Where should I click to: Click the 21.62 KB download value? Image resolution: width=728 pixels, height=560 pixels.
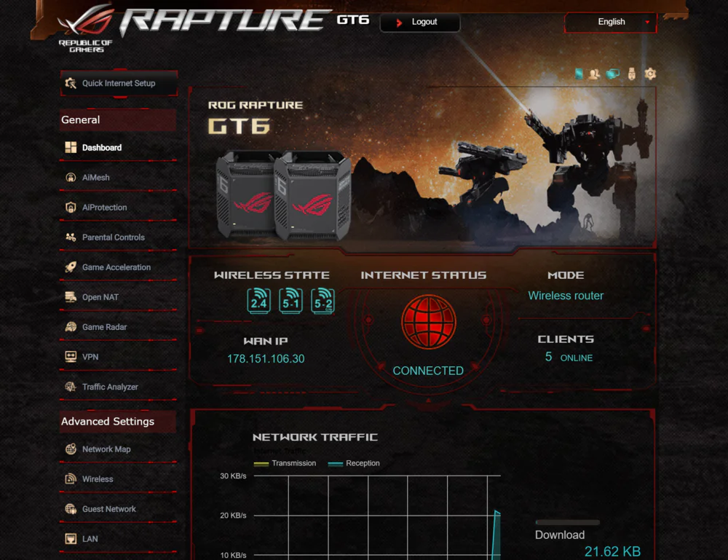(612, 551)
